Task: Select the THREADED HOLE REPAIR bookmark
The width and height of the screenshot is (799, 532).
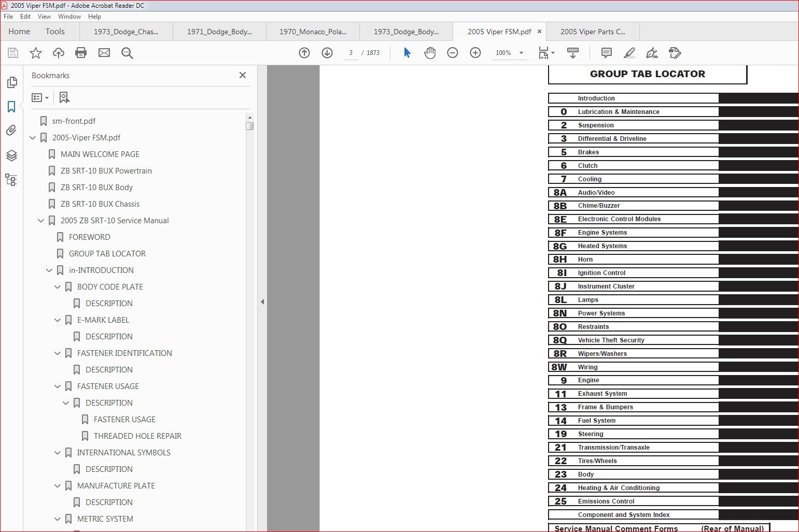Action: (137, 436)
